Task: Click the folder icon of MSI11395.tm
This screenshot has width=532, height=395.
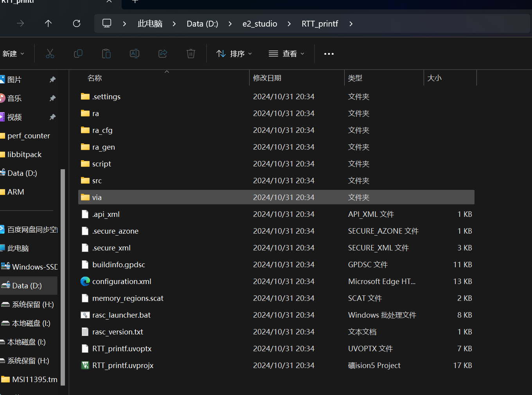Action: [x=5, y=379]
